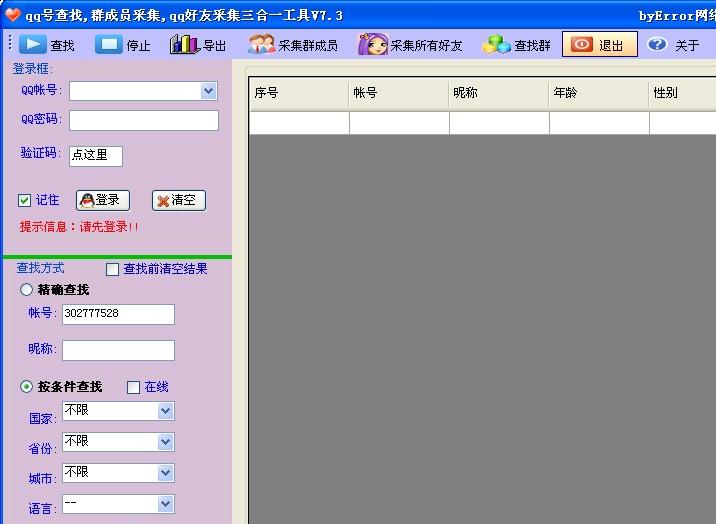
Task: Click the 退出 exit button
Action: pyautogui.click(x=600, y=44)
